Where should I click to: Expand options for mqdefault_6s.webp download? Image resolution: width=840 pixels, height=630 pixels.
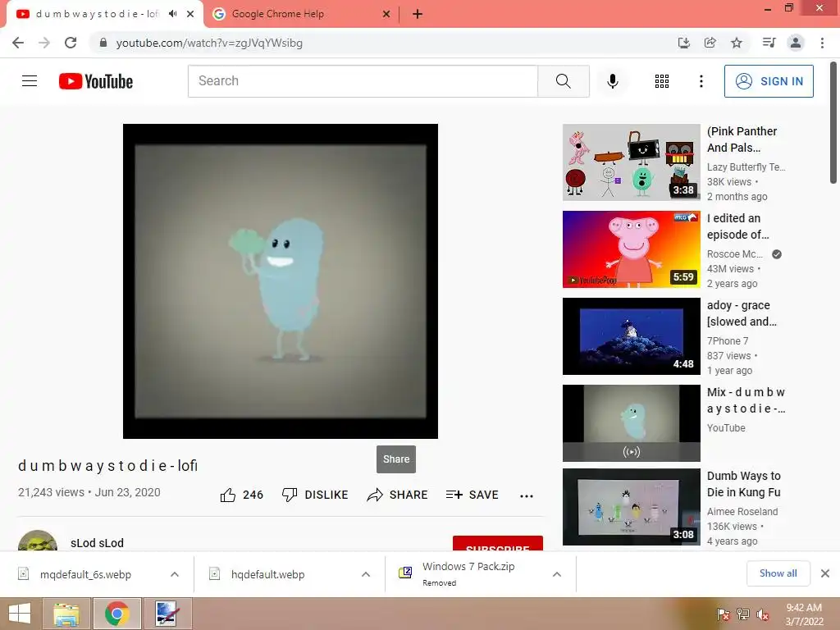pyautogui.click(x=175, y=574)
